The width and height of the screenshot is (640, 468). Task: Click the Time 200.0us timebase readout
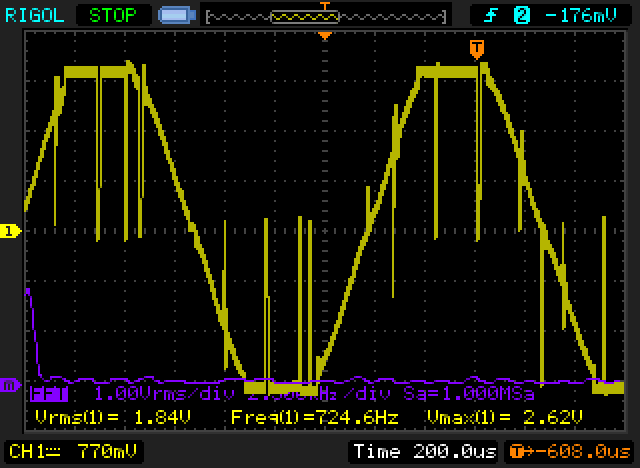(423, 452)
